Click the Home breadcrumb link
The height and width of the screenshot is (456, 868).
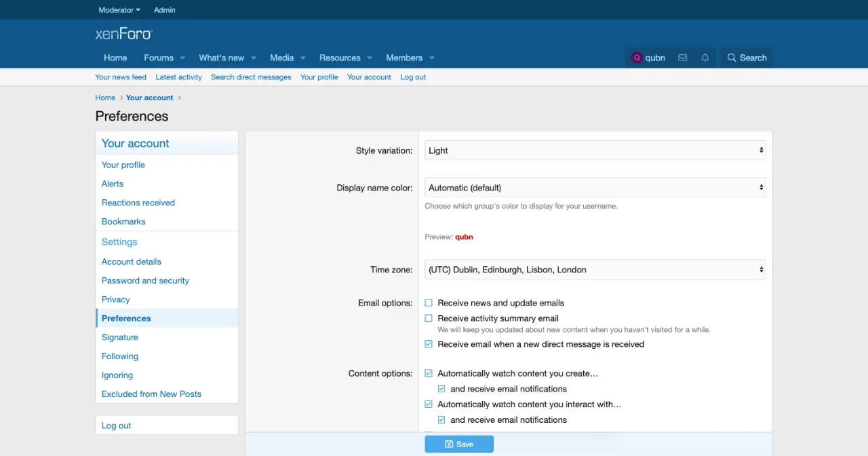105,98
